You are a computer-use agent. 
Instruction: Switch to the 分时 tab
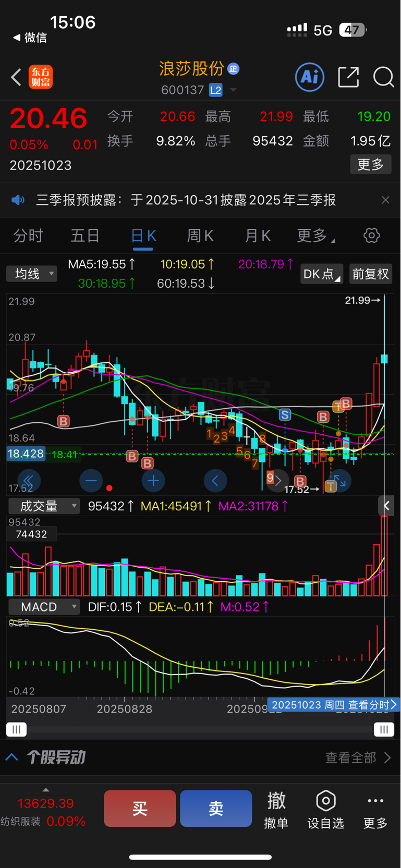coord(28,236)
